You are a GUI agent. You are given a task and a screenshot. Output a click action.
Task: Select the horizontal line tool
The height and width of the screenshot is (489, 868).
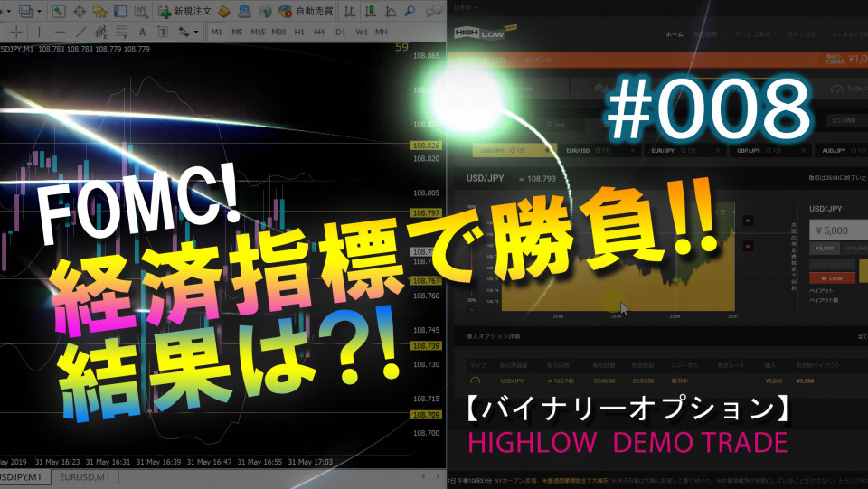click(x=60, y=32)
